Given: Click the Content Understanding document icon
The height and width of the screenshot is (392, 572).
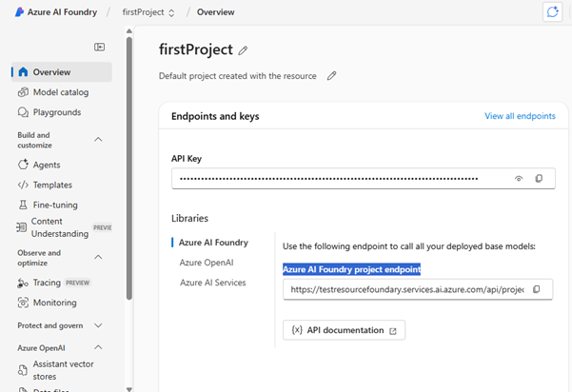Looking at the screenshot, I should point(22,227).
